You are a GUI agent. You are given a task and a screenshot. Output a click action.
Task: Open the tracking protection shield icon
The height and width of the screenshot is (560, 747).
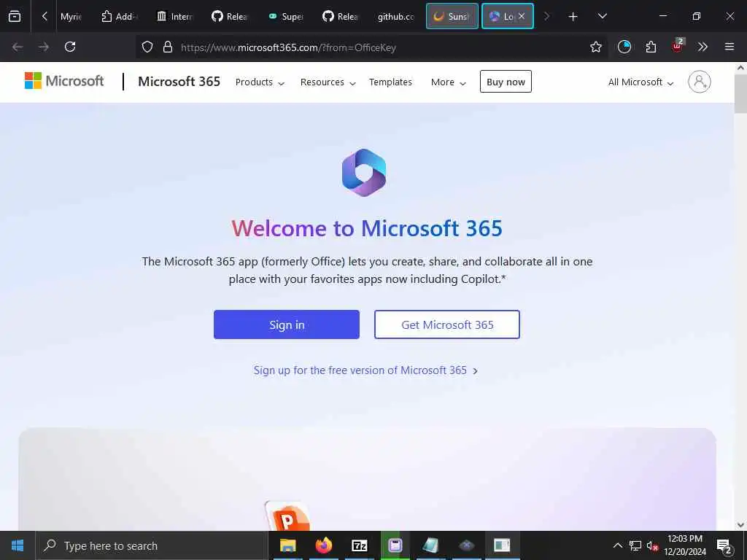[147, 47]
